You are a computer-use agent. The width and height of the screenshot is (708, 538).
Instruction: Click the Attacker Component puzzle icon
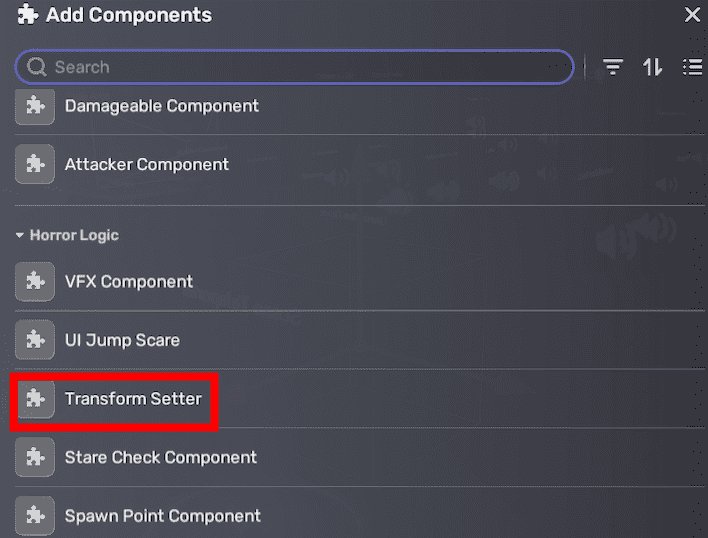[x=35, y=164]
